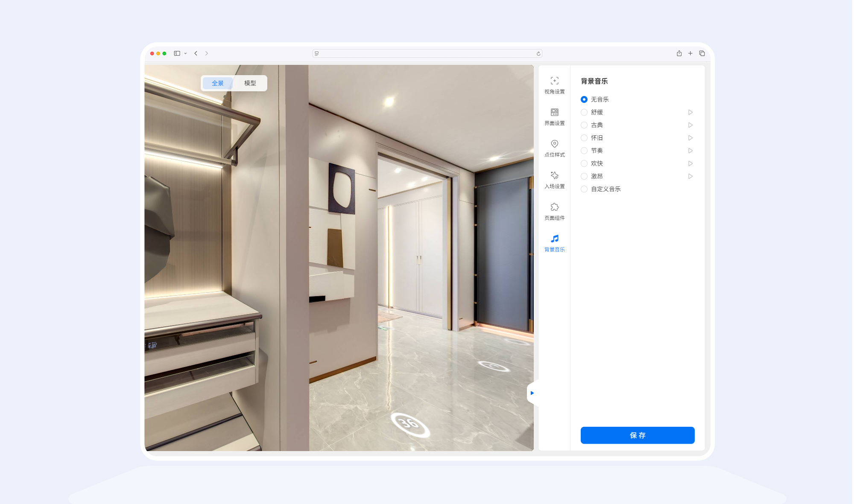The height and width of the screenshot is (504, 854).
Task: Open the 界面设置 interface settings panel
Action: pyautogui.click(x=554, y=117)
